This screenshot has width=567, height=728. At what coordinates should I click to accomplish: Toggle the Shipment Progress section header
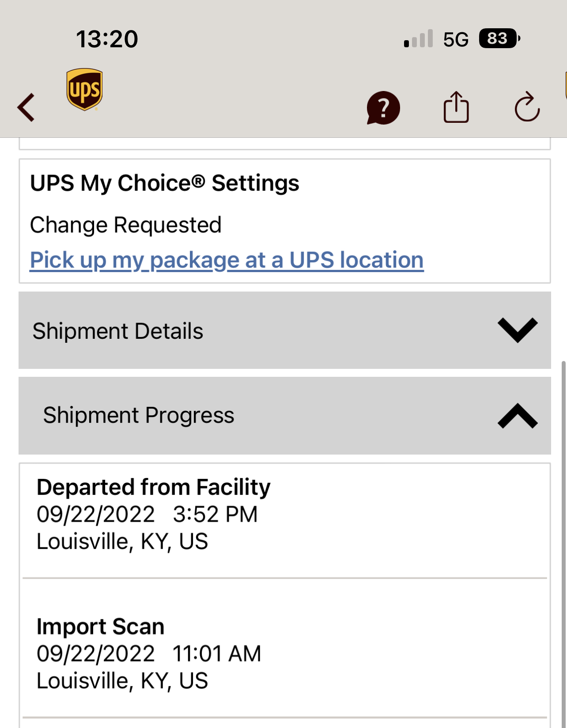[138, 415]
